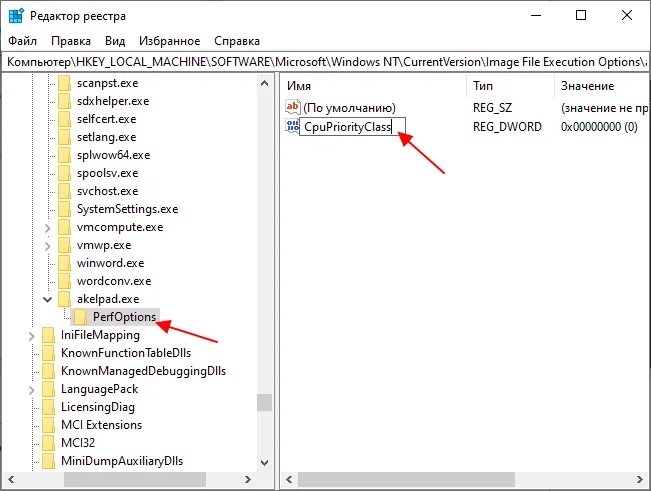Open the Справка menu
The image size is (651, 491).
click(237, 41)
